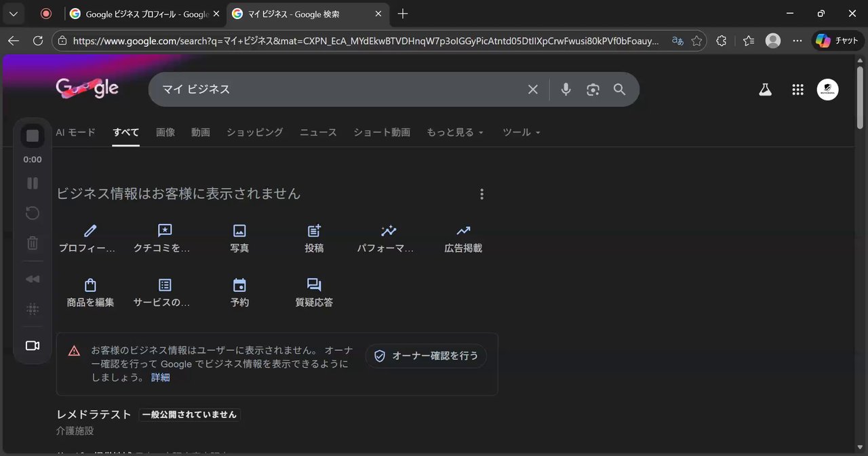Image resolution: width=868 pixels, height=456 pixels.
Task: Open the 広告掲載 advertising icon
Action: (x=463, y=231)
